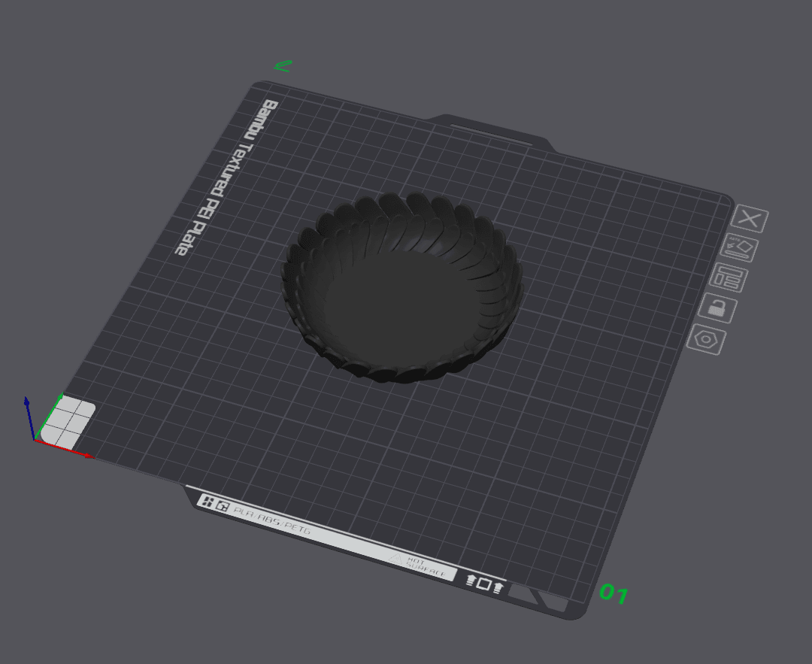Open plate settings via hexagon icon
The image size is (812, 664).
[706, 340]
